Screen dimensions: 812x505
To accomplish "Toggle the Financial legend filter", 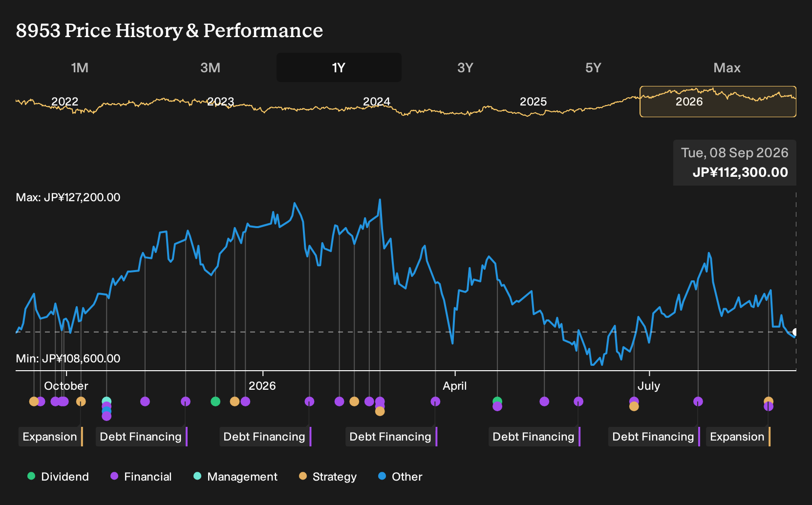I will tap(141, 477).
